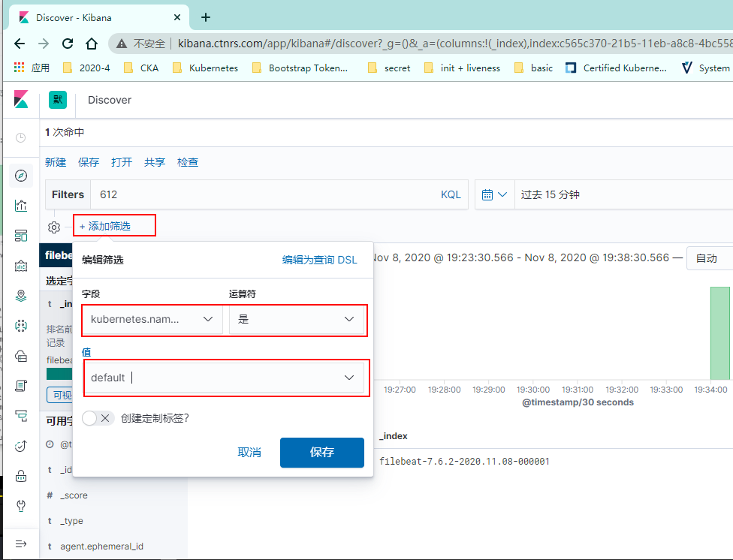Click the green default space avatar
This screenshot has width=733, height=560.
point(58,100)
